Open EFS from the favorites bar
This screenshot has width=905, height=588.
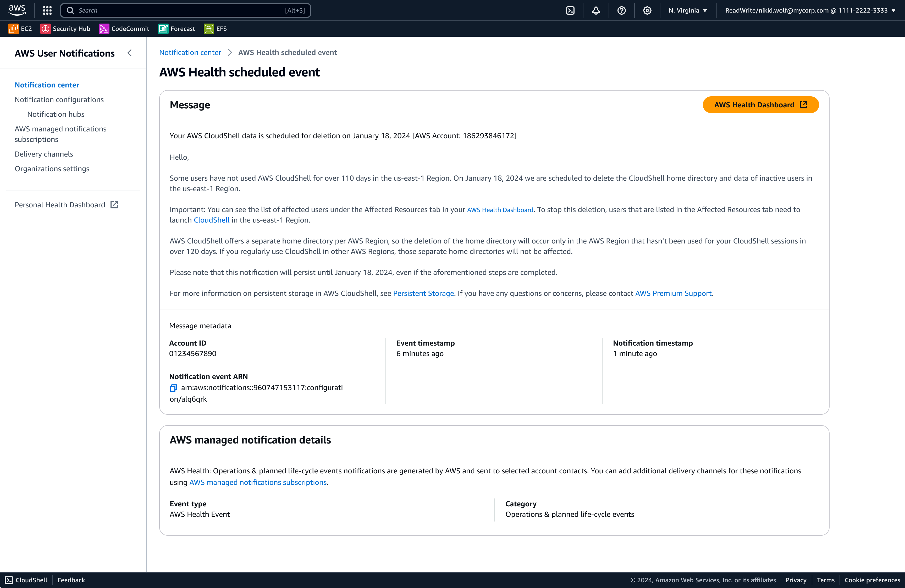215,29
